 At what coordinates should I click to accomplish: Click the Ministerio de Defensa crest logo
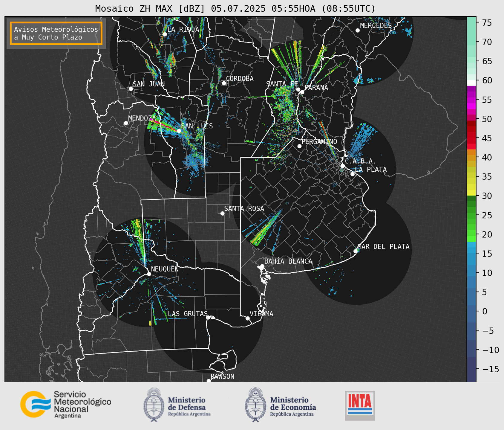(154, 405)
